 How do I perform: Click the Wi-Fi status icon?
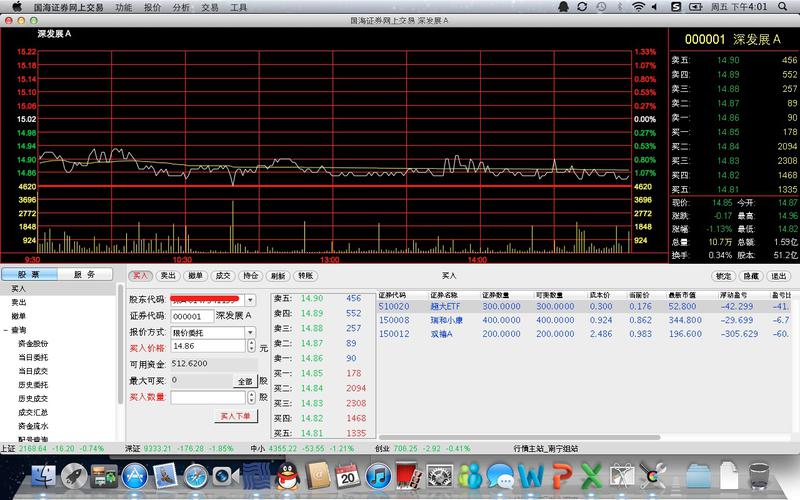(x=639, y=7)
